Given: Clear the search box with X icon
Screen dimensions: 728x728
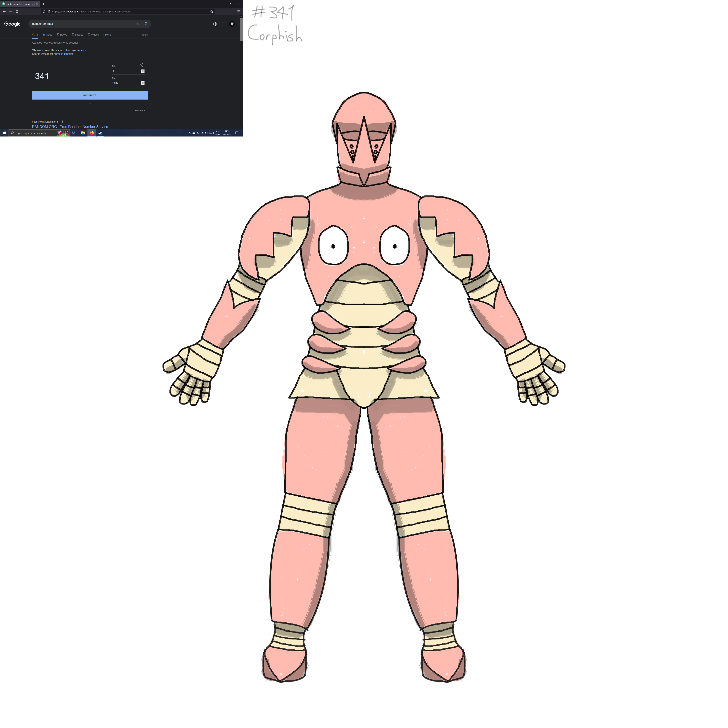Looking at the screenshot, I should (137, 24).
